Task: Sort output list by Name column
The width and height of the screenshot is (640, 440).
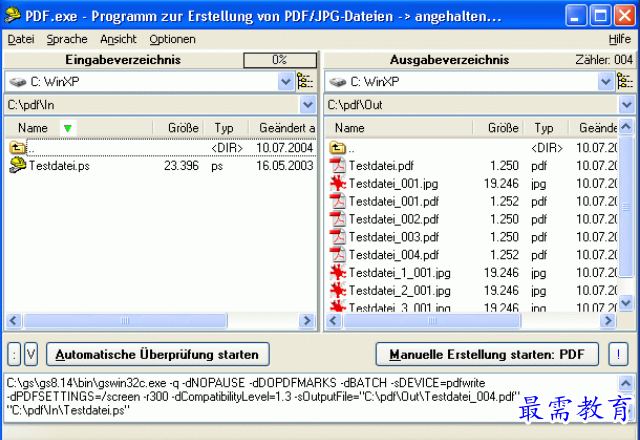Action: pos(399,128)
